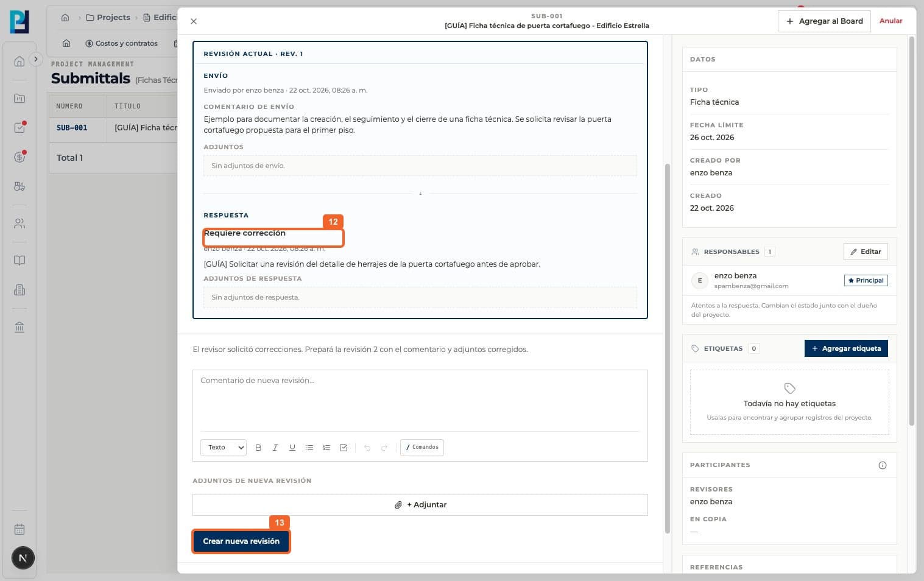Open the costs dollar icon in sidebar
Viewport: 924px width, 581px height.
click(19, 157)
